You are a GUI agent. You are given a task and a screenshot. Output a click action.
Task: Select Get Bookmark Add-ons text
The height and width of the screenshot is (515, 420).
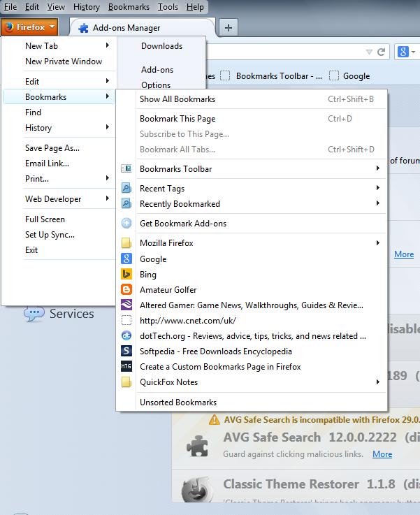(183, 224)
